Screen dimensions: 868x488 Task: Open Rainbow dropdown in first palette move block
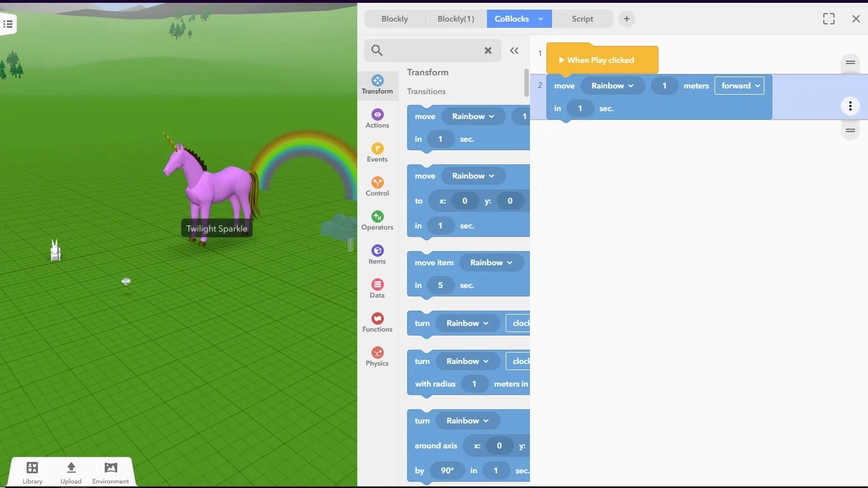pyautogui.click(x=473, y=116)
